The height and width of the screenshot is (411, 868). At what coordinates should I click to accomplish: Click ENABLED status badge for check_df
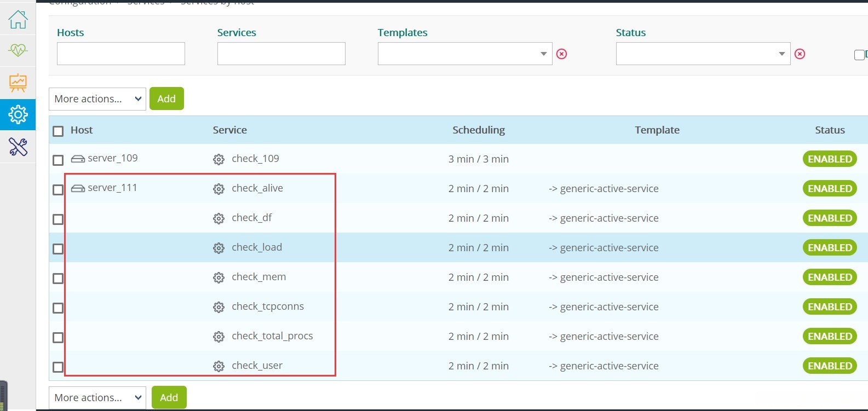(830, 218)
